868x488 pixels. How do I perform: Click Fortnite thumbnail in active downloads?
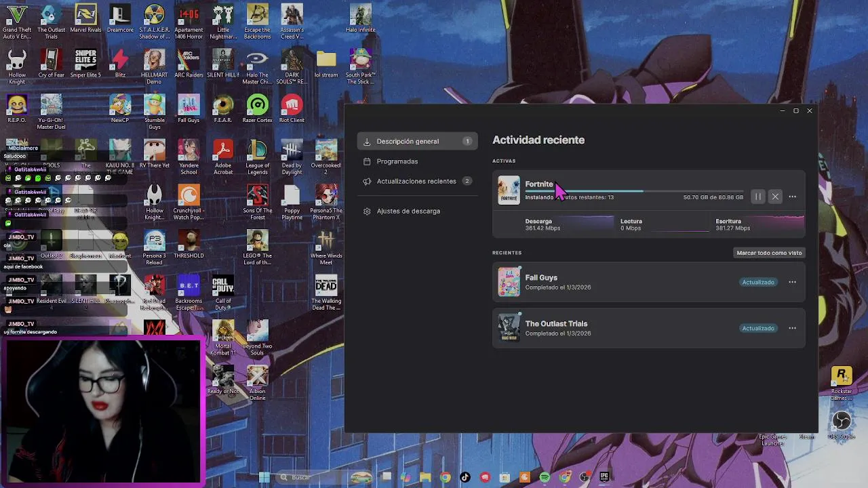click(509, 190)
